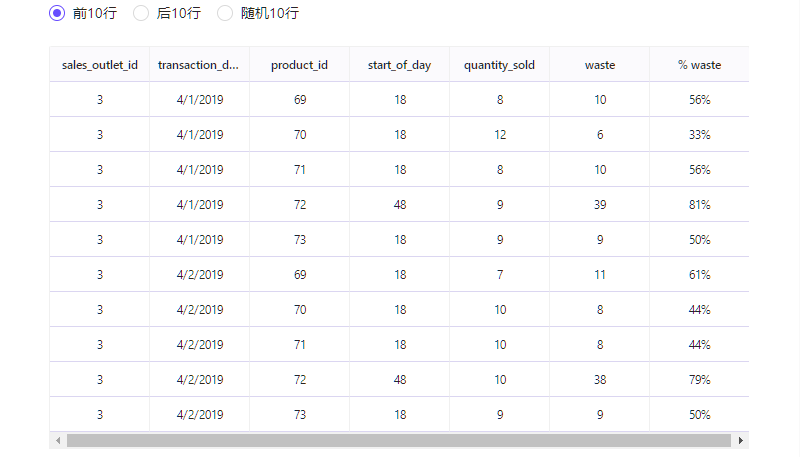Click the % waste column header
Image resolution: width=800 pixels, height=457 pixels.
pos(699,65)
